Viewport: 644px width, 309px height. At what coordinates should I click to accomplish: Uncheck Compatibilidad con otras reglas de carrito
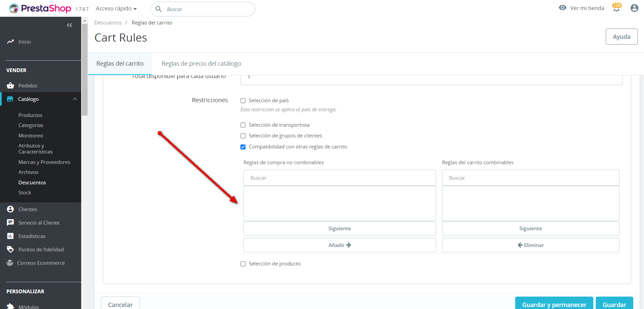pos(243,147)
